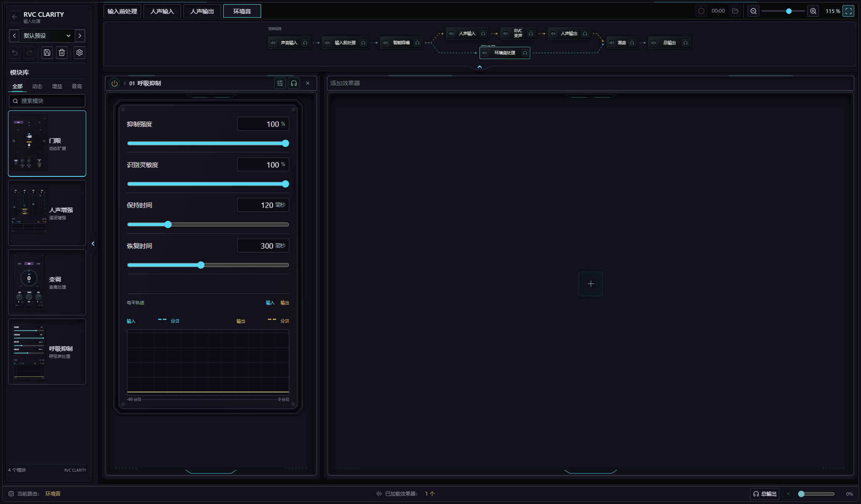Go to previous preset with left chevron
861x504 pixels.
pos(14,36)
